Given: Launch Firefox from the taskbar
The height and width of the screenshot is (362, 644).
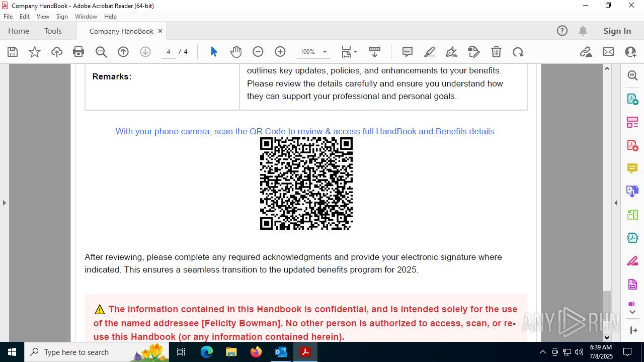Looking at the screenshot, I should pyautogui.click(x=256, y=352).
